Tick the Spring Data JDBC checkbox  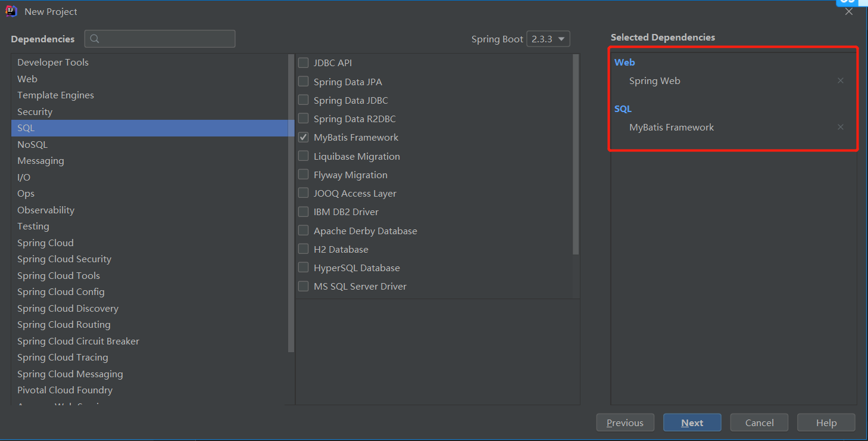pos(304,100)
